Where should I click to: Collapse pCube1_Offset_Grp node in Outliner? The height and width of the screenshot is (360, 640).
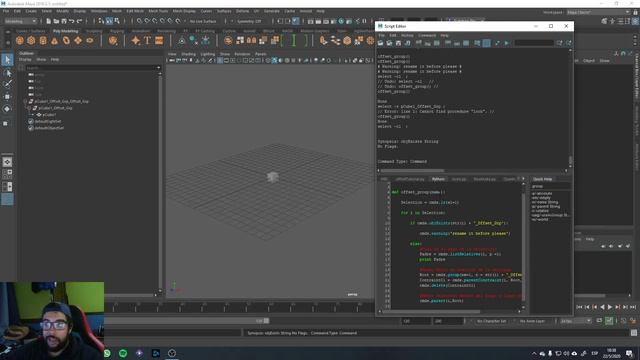pyautogui.click(x=29, y=108)
